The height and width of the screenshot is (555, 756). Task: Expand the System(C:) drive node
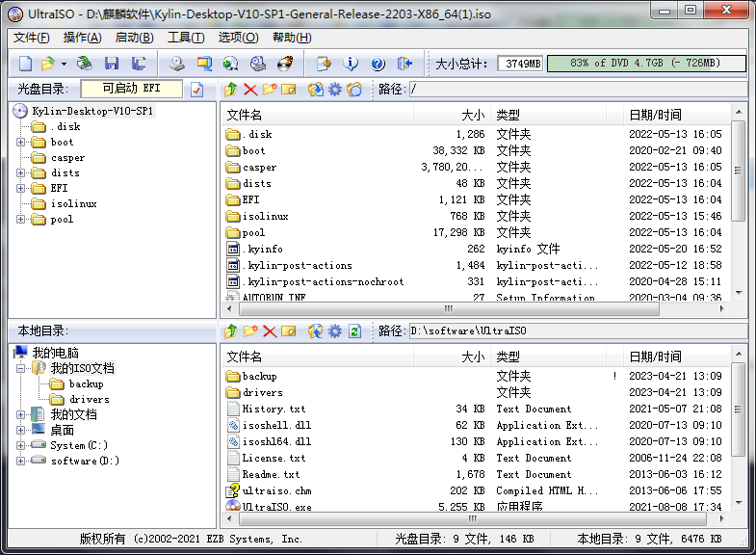pos(21,445)
